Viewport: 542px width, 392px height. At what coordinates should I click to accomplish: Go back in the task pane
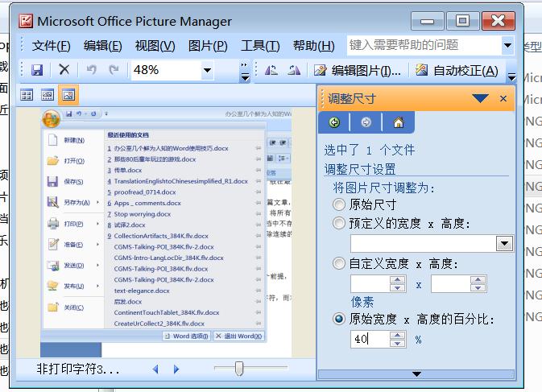pyautogui.click(x=334, y=122)
